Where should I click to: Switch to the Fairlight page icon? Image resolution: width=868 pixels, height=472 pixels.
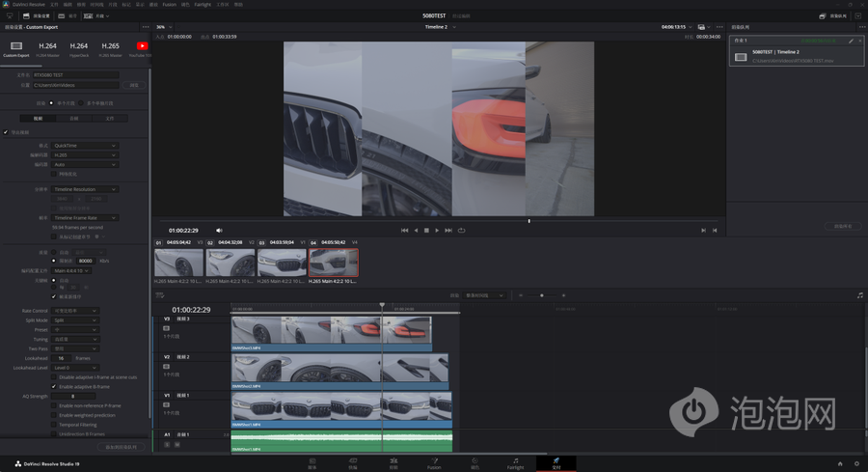(x=515, y=463)
